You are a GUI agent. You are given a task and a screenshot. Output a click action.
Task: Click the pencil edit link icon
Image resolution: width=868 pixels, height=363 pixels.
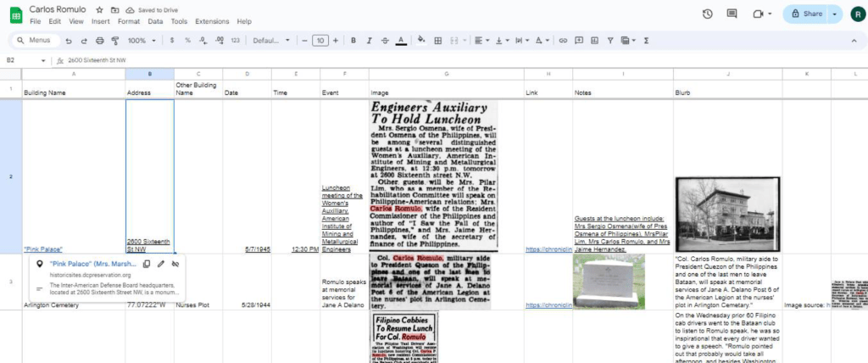[161, 265]
